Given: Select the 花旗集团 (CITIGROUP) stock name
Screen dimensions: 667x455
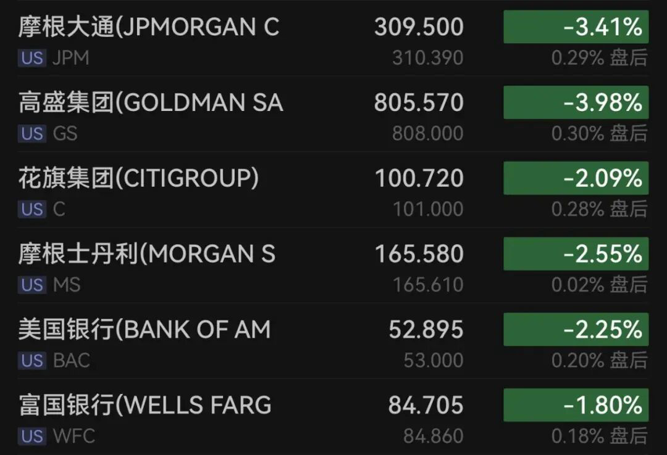Looking at the screenshot, I should 139,179.
